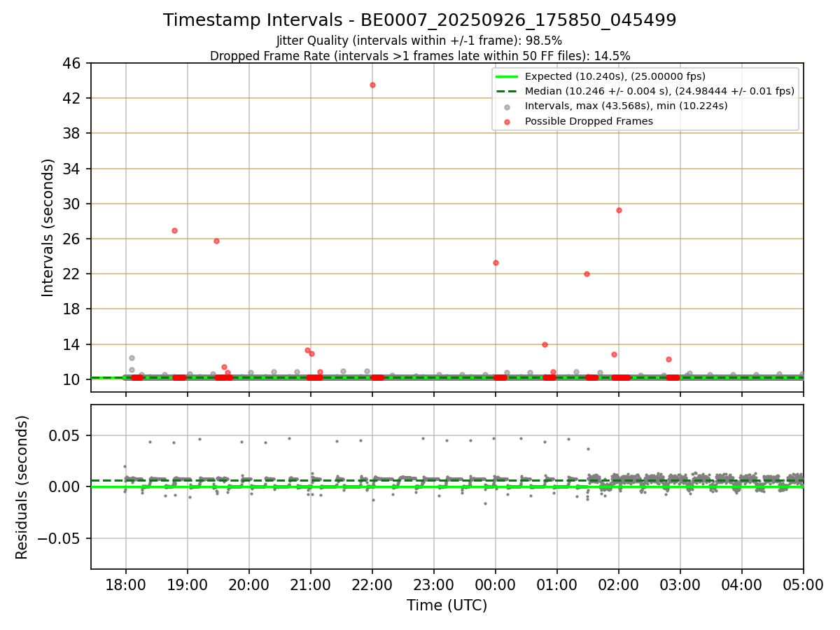Click the plot title 'Timestamp Intervals - BE0007_20250926_175850_045499'
The width and height of the screenshot is (840, 630).
point(419,20)
